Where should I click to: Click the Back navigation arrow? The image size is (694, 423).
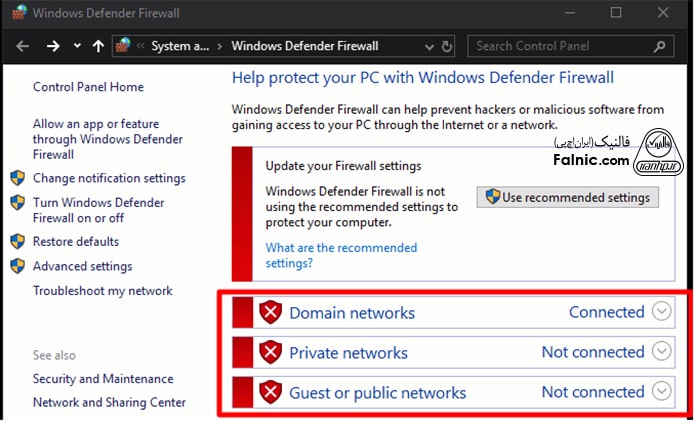(x=23, y=46)
